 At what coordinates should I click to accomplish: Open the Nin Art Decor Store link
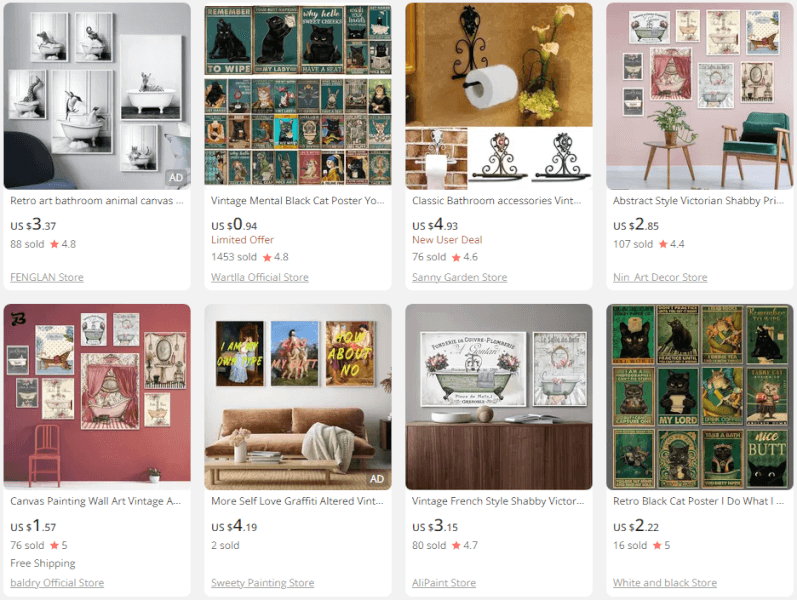tap(660, 277)
